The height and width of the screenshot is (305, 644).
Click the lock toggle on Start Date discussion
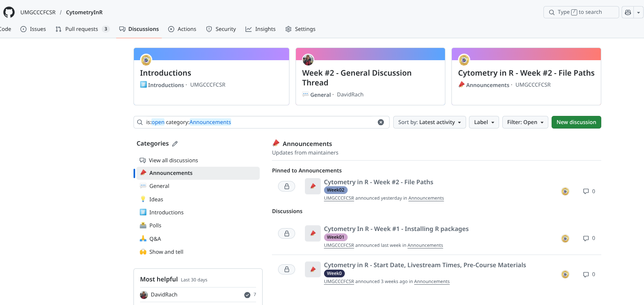[287, 269]
